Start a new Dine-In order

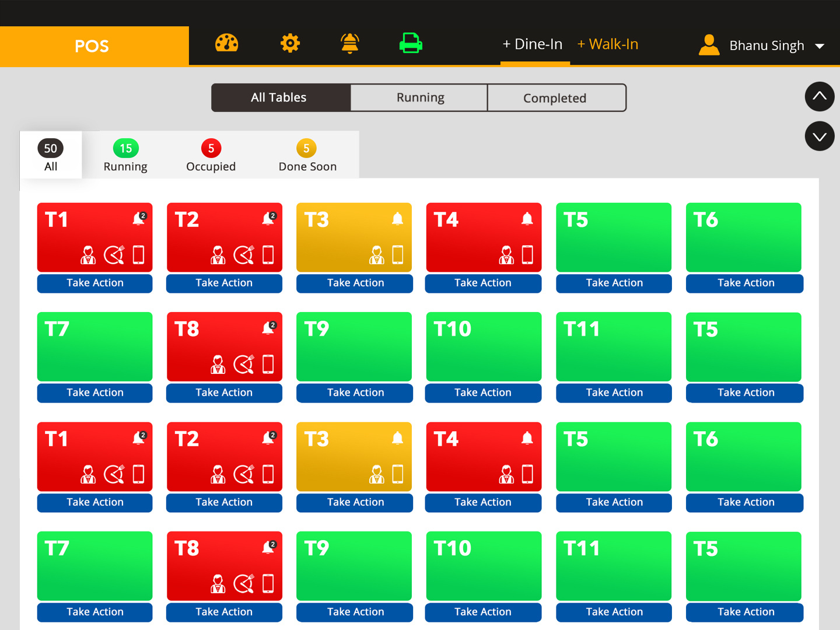tap(533, 44)
